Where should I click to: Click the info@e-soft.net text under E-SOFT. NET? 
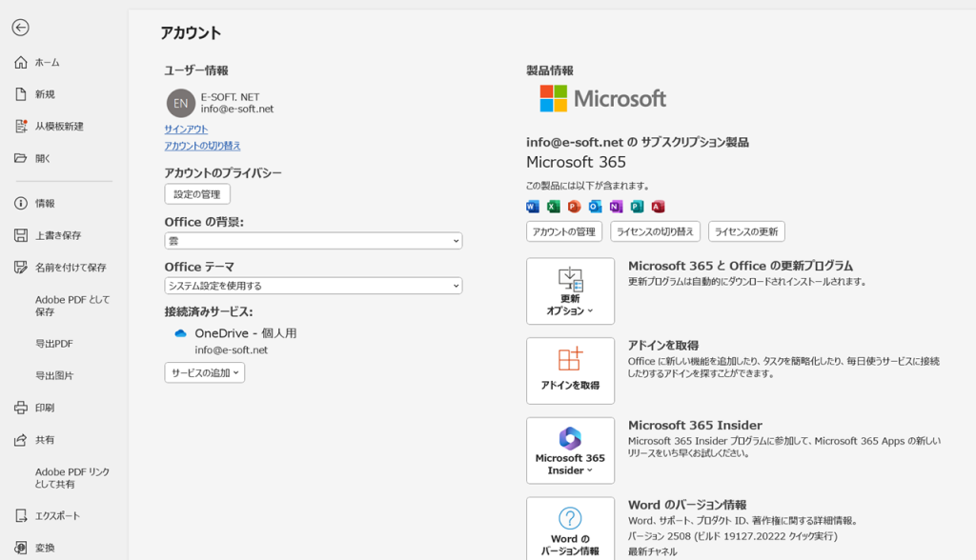237,109
